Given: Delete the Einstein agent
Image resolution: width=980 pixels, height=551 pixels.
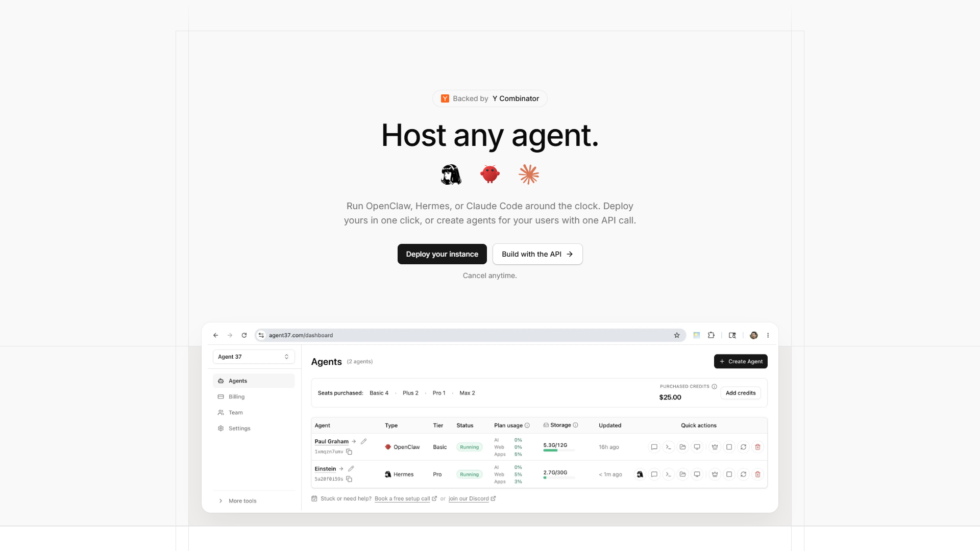Looking at the screenshot, I should (x=757, y=474).
